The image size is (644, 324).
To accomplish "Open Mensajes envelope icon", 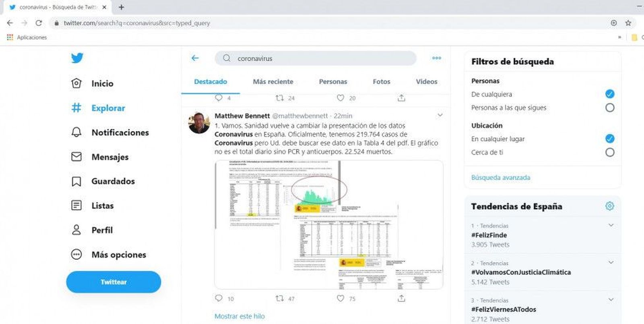I will tap(76, 157).
